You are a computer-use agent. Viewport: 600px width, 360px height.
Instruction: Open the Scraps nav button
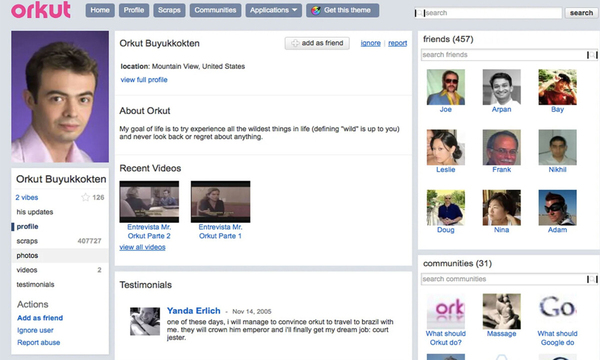pos(169,10)
